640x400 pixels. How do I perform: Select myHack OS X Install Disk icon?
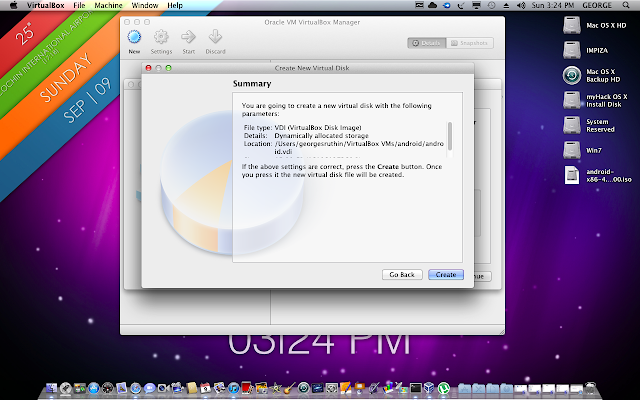pos(571,100)
